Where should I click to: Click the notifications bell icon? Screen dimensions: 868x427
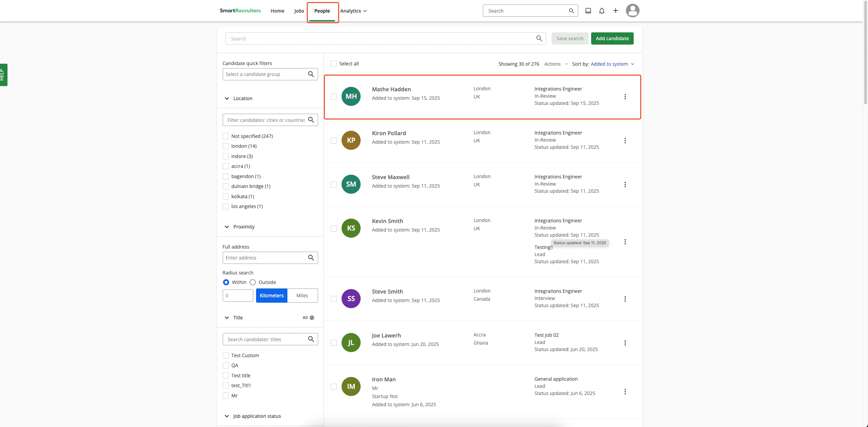click(x=602, y=11)
